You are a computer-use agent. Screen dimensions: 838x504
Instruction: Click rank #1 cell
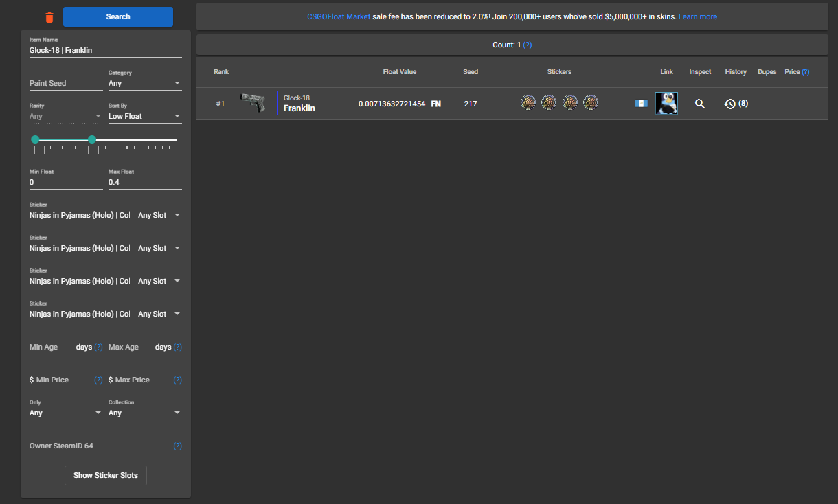220,104
